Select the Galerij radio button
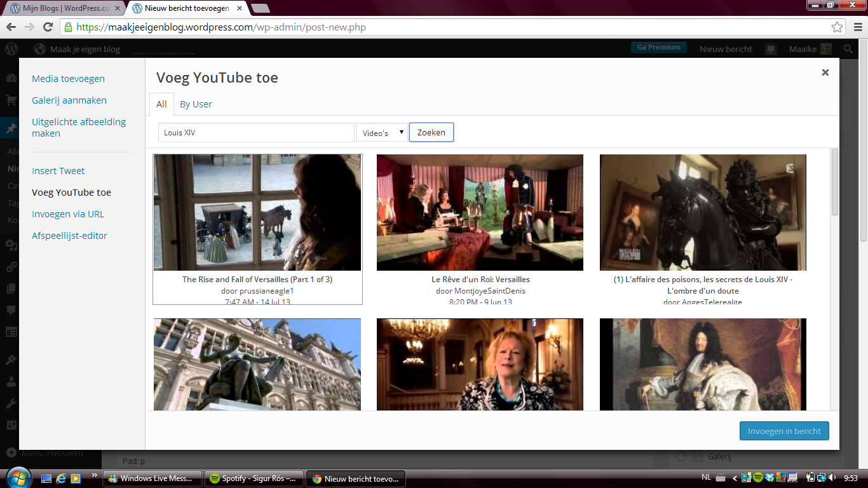Screen dimensions: 868x488 [681, 456]
